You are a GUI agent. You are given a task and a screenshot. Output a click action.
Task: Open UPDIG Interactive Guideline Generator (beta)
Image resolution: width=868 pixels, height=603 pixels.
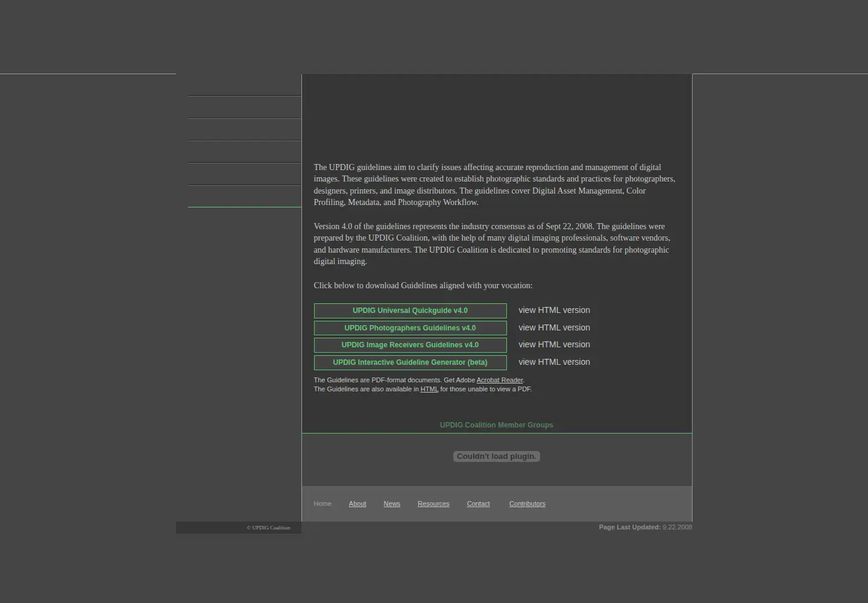coord(410,362)
